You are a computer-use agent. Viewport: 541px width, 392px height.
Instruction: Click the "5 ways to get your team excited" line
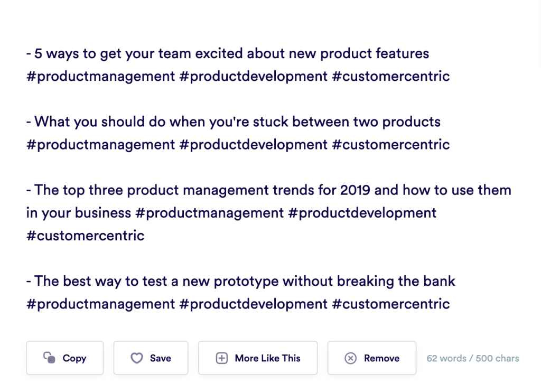click(228, 53)
